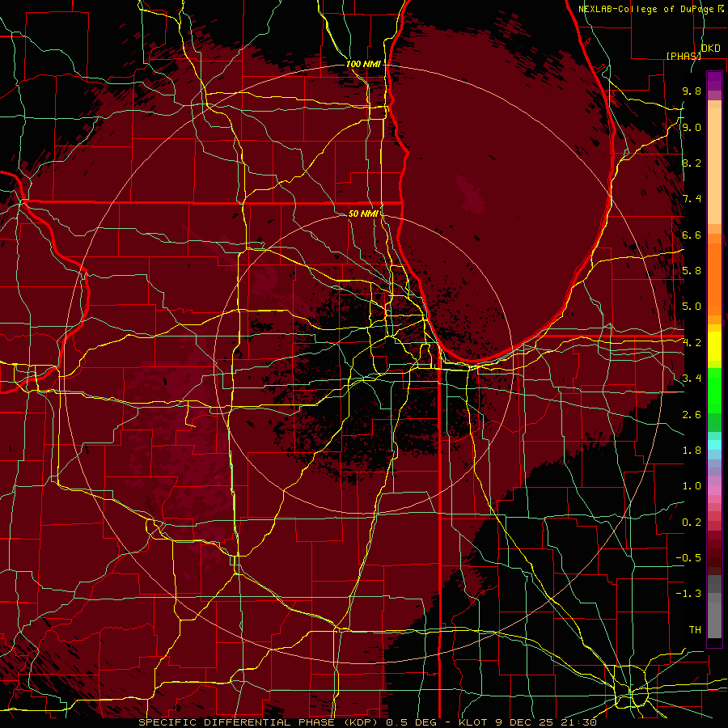Click the TH label on the scale
This screenshot has height=728, width=728.
[x=695, y=630]
